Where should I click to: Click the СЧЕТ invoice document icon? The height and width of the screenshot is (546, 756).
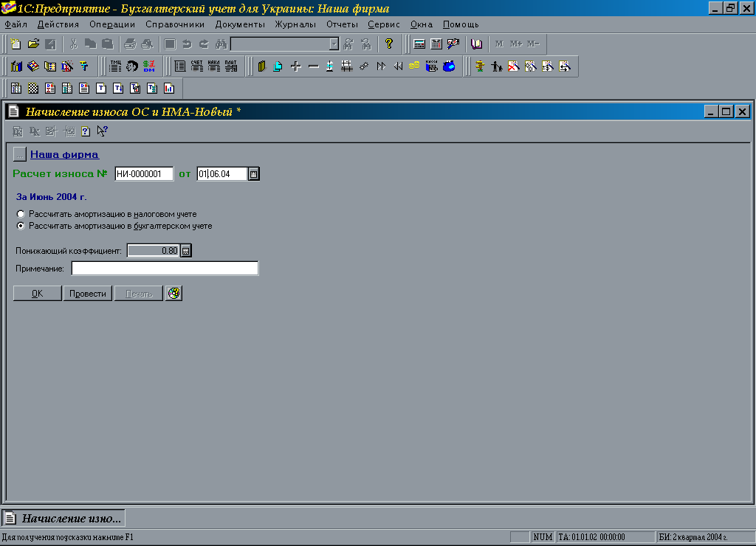[x=196, y=66]
